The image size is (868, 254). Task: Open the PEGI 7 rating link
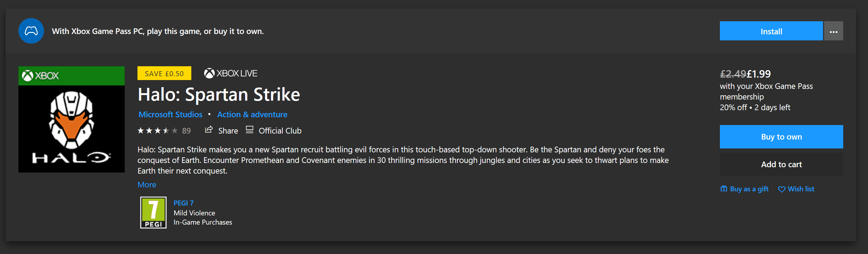click(184, 203)
